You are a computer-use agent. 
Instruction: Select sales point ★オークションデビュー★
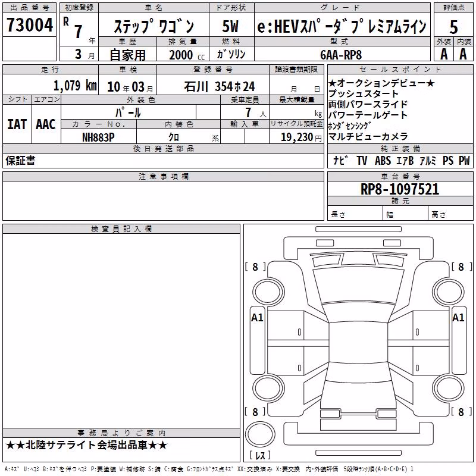[x=381, y=83]
